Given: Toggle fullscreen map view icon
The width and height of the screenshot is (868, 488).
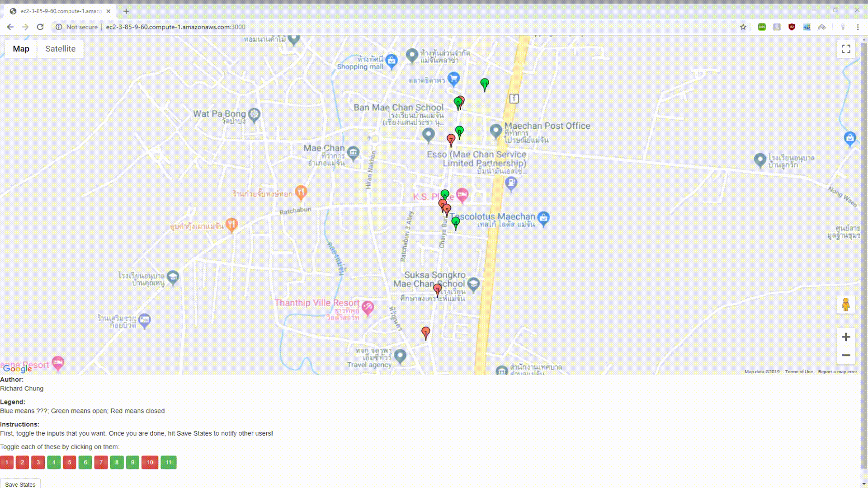Looking at the screenshot, I should point(846,49).
